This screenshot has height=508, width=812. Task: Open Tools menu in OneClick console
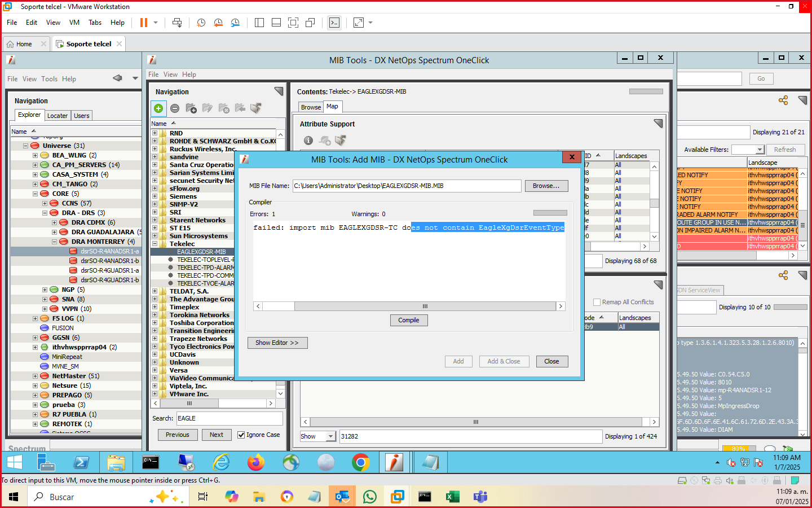click(x=49, y=79)
